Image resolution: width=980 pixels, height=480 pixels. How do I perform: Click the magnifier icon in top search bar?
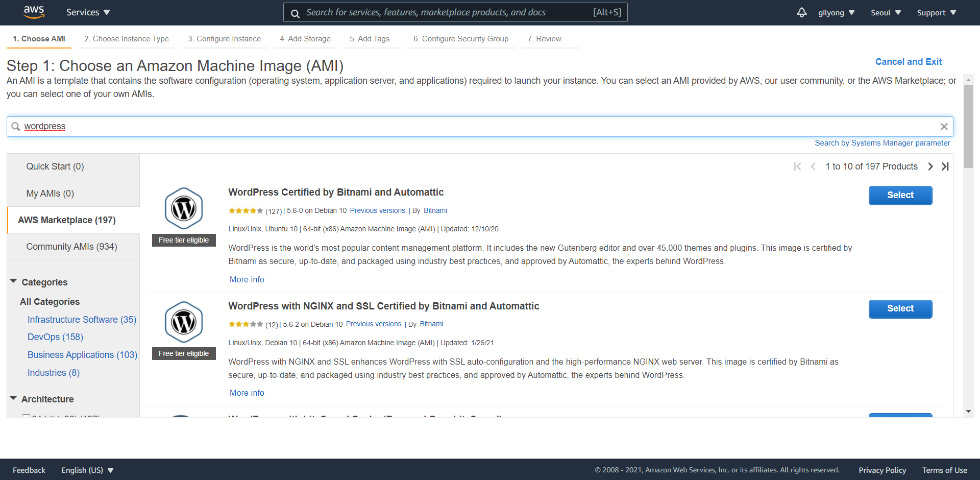click(295, 13)
